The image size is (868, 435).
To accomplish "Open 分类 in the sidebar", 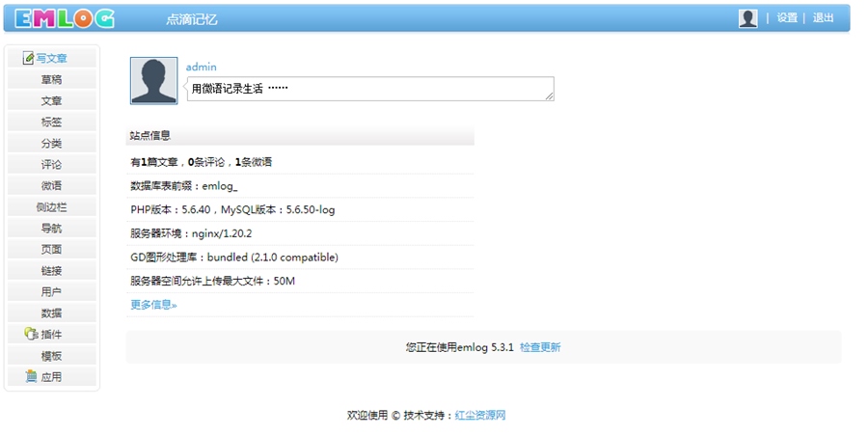I will pos(51,144).
